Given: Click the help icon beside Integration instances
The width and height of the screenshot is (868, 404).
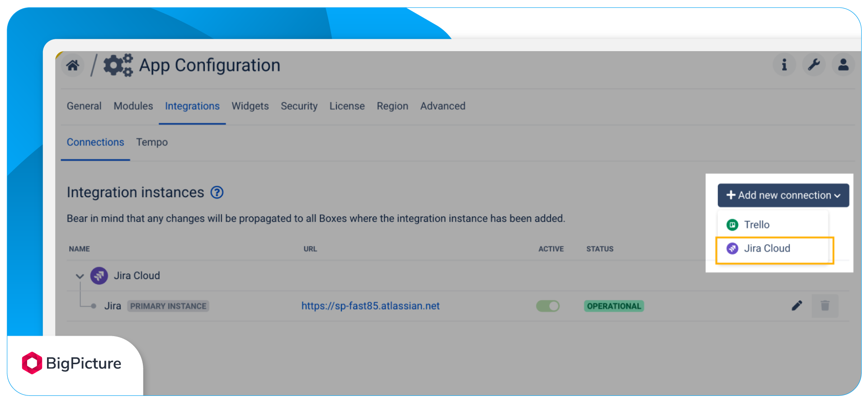Looking at the screenshot, I should 217,193.
